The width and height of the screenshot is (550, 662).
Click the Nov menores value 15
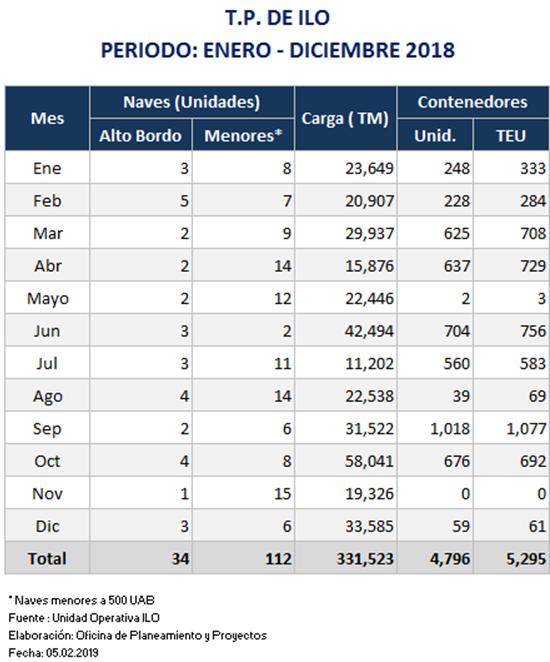(282, 494)
